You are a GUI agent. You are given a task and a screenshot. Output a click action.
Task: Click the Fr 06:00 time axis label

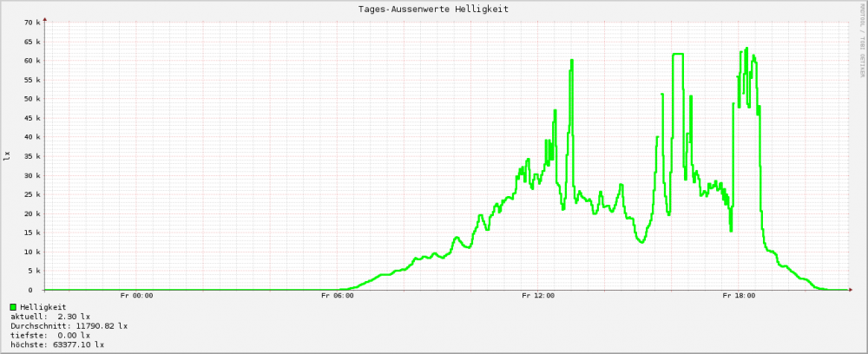[337, 296]
